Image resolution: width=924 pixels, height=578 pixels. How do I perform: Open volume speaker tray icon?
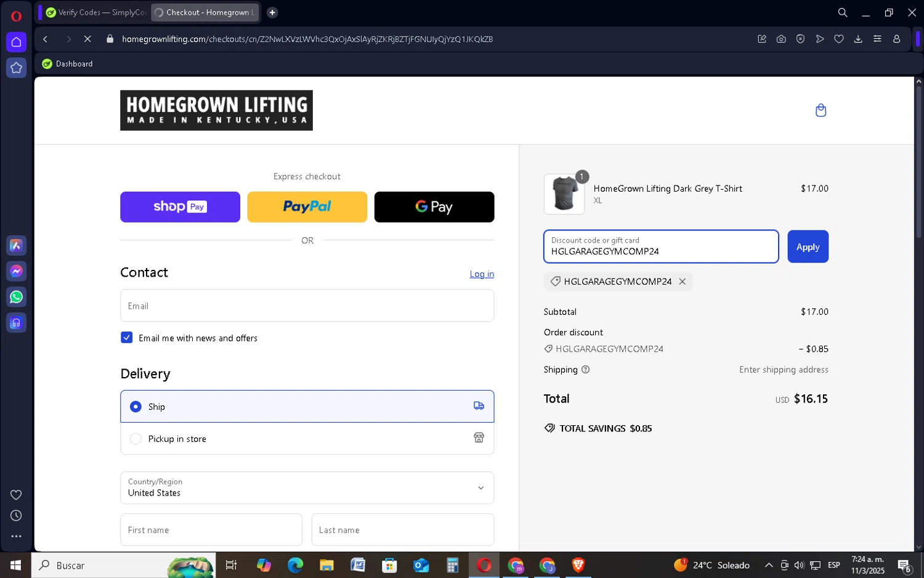coord(800,565)
